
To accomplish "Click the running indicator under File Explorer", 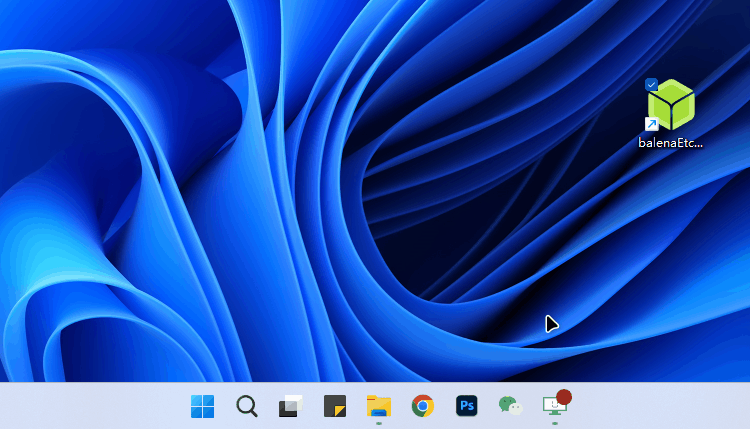I will (378, 423).
